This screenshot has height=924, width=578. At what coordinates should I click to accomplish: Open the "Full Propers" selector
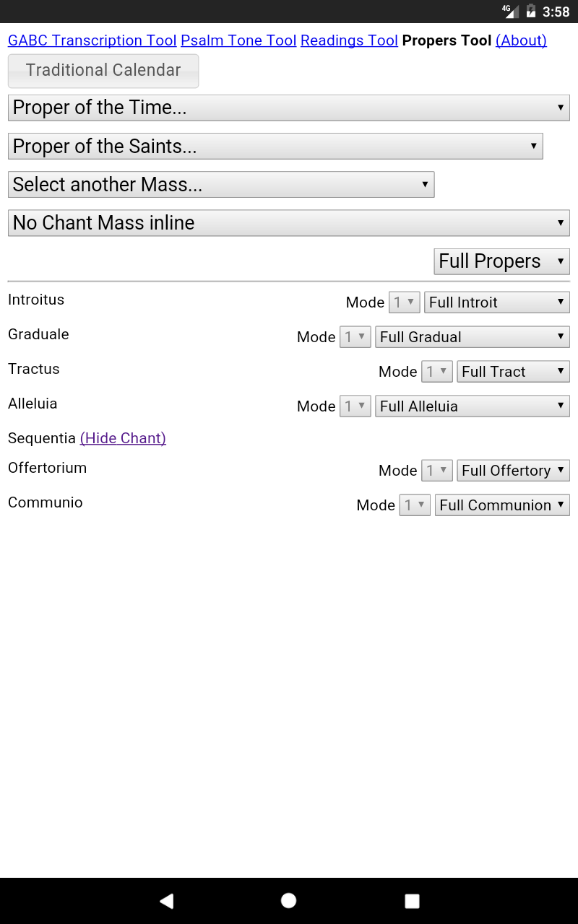coord(501,261)
